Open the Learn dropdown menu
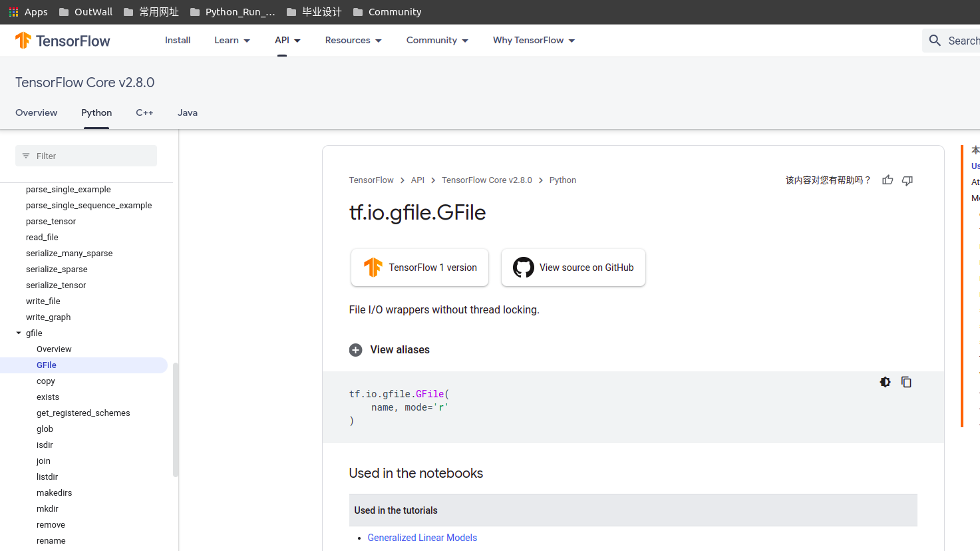This screenshot has height=551, width=980. [232, 41]
